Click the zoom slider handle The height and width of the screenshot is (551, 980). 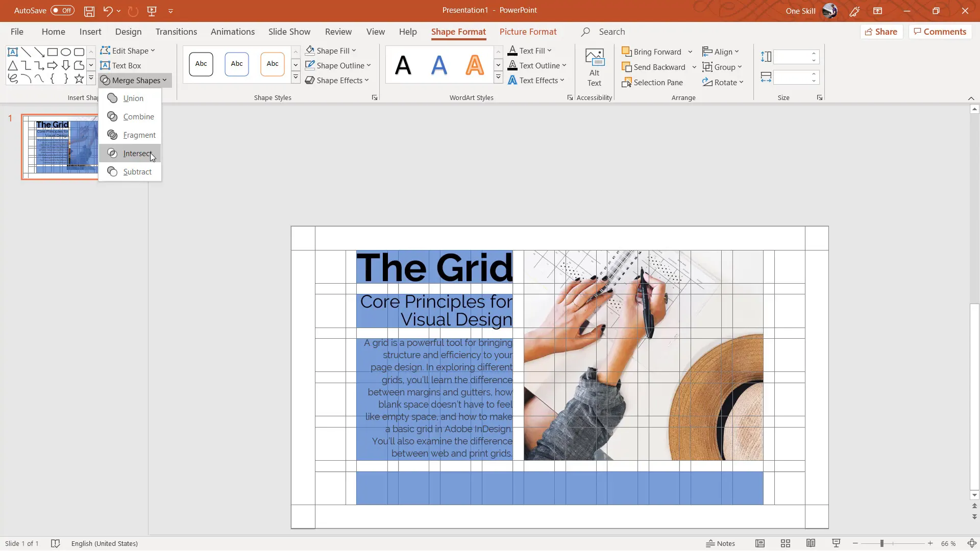pyautogui.click(x=881, y=543)
